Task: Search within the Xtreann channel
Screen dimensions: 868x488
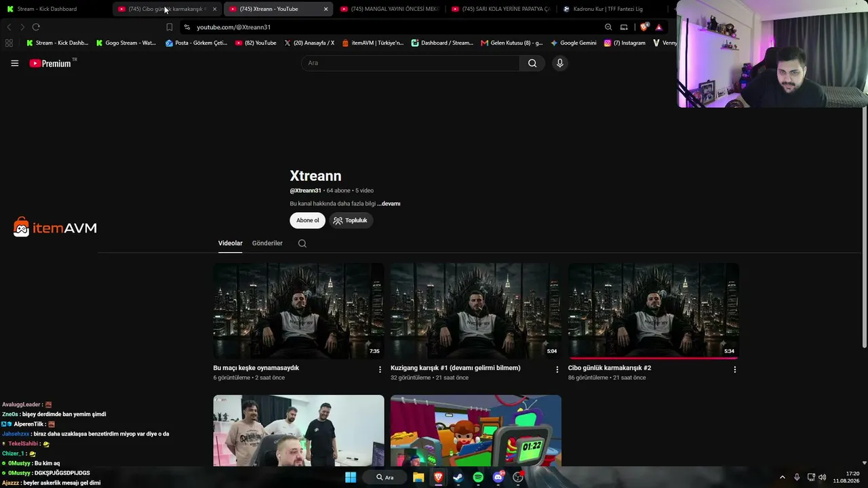Action: pyautogui.click(x=302, y=243)
